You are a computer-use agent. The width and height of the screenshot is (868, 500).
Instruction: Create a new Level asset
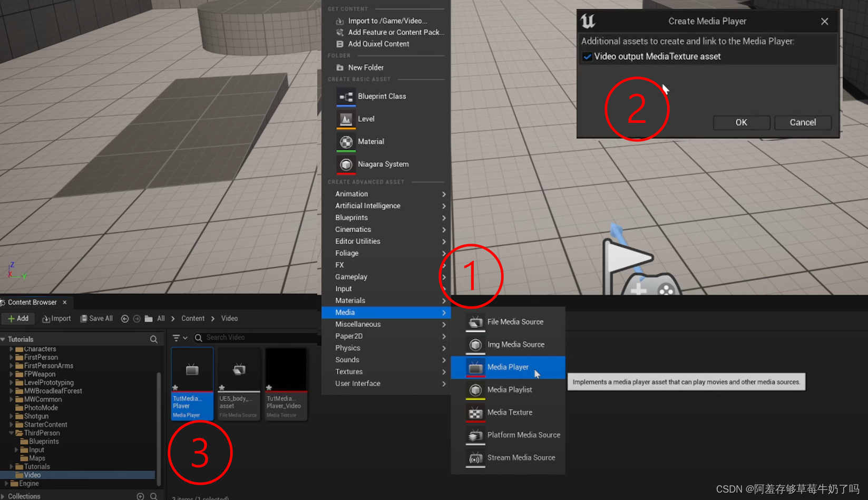point(366,119)
